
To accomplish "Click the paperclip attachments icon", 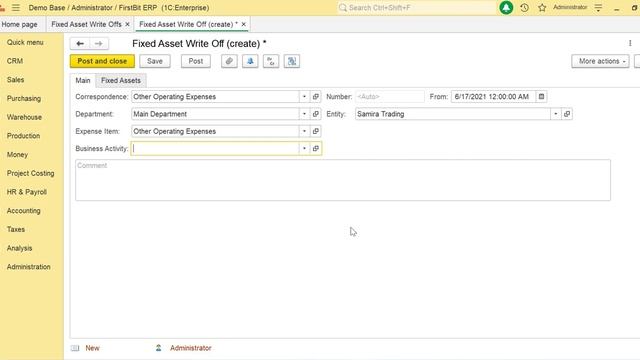I will pos(229,61).
